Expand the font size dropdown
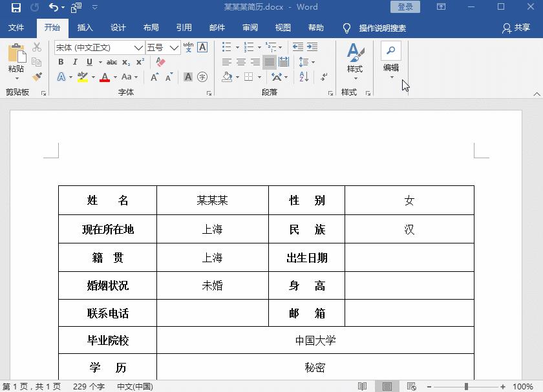Viewport: 543px width, 392px height. (x=175, y=48)
